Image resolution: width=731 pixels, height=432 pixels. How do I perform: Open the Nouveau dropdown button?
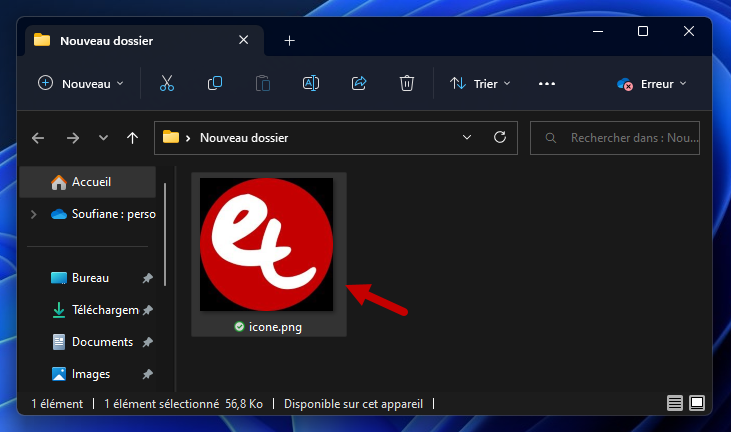[82, 84]
